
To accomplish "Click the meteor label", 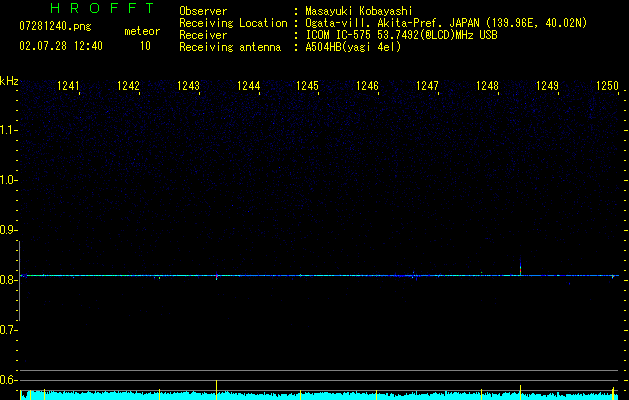I will coord(142,31).
